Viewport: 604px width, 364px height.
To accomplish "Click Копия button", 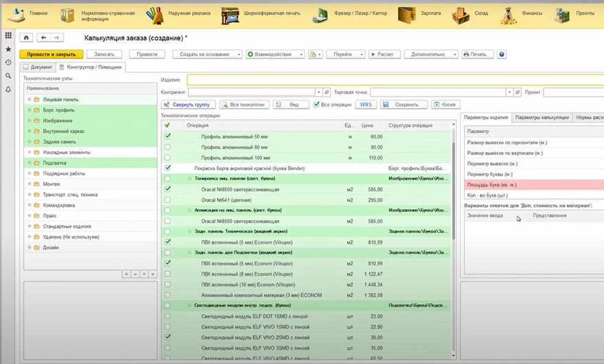I will (445, 104).
